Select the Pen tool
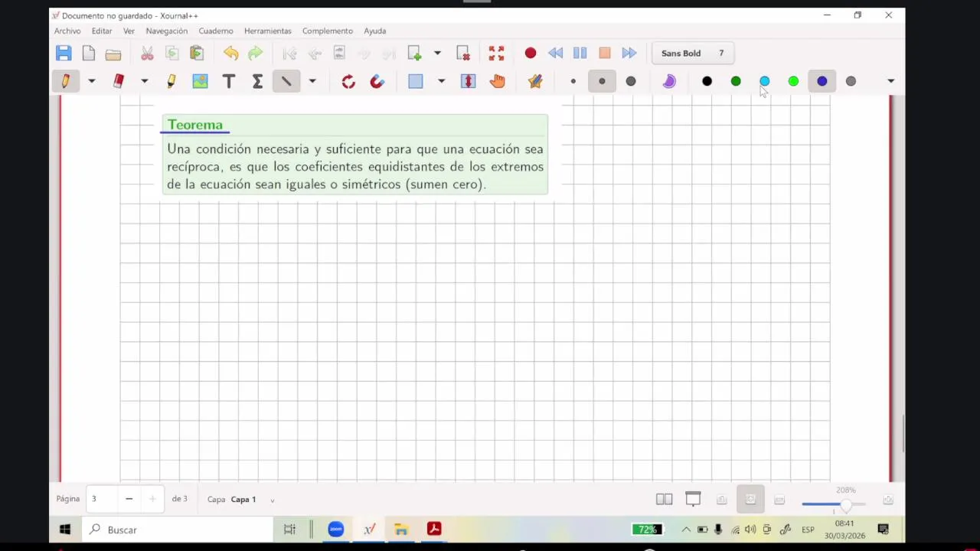Image resolution: width=980 pixels, height=551 pixels. (65, 81)
